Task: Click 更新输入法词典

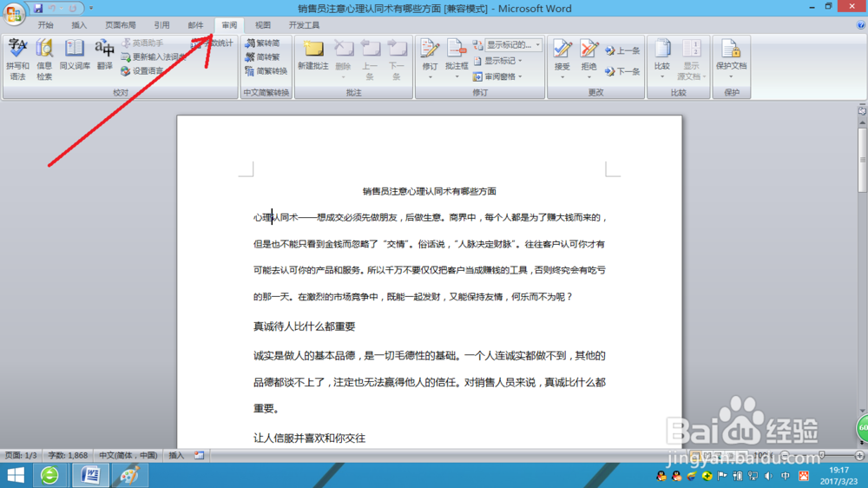Action: pos(154,57)
